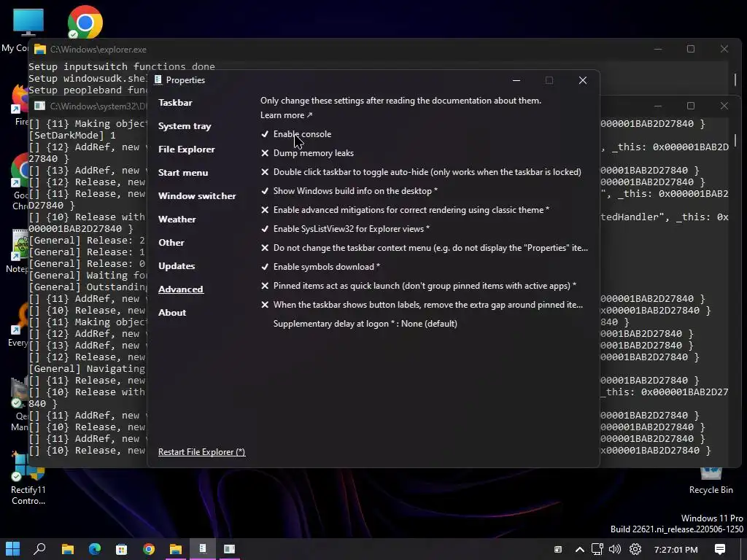
Task: Go to the Window switcher section
Action: tap(197, 196)
